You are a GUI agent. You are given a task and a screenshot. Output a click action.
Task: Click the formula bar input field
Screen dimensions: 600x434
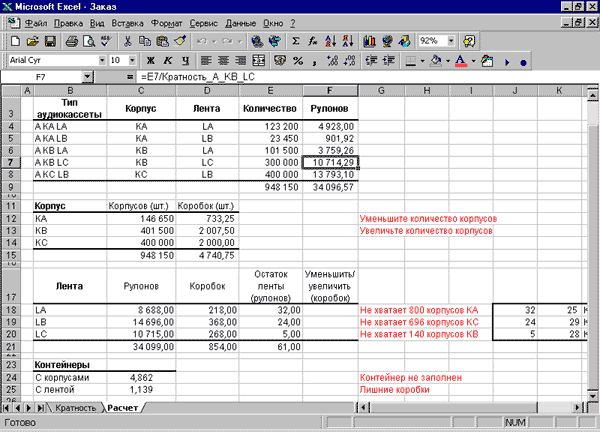(x=367, y=77)
